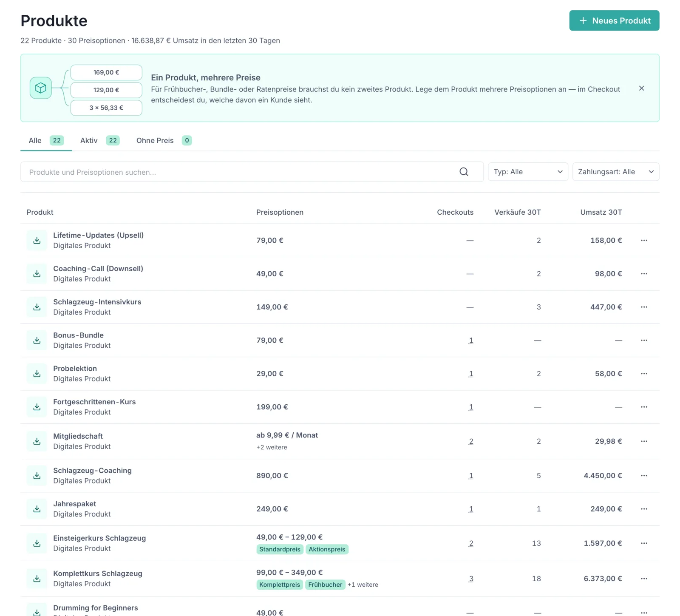
Task: Open checkout count of Einsteigerkurs Schlagzeug
Action: click(471, 543)
